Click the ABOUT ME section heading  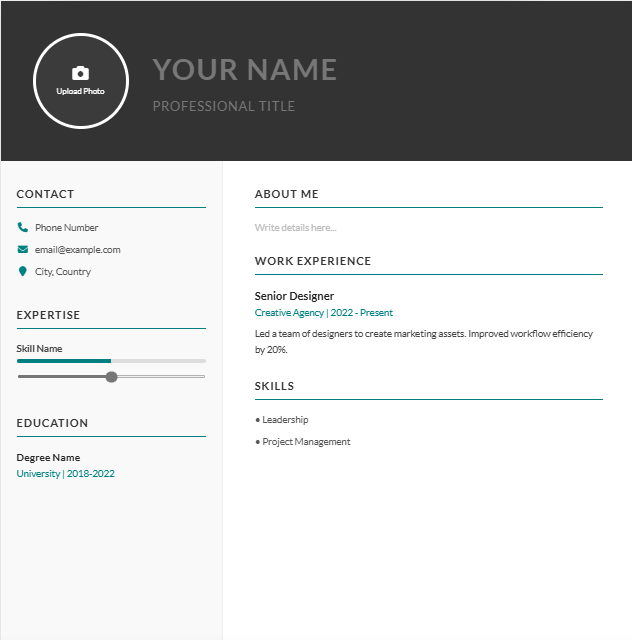287,194
